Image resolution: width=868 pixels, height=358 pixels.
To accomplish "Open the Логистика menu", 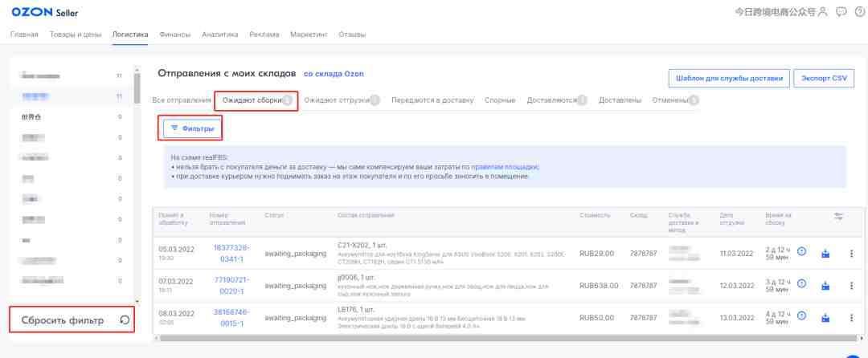I will tap(130, 35).
